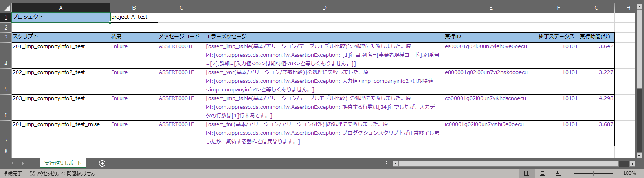Select cell 201_imp_companyinfo1_test
The height and width of the screenshot is (178, 644).
(x=61, y=55)
